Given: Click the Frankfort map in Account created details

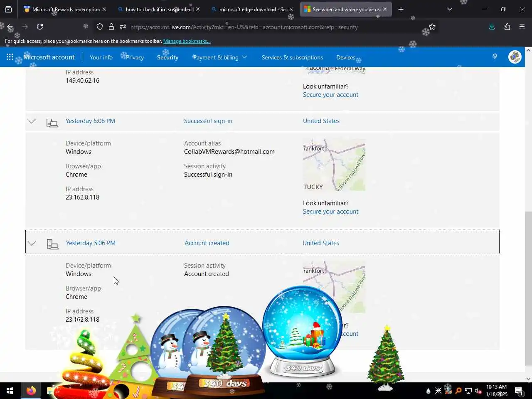Looking at the screenshot, I should (x=334, y=287).
